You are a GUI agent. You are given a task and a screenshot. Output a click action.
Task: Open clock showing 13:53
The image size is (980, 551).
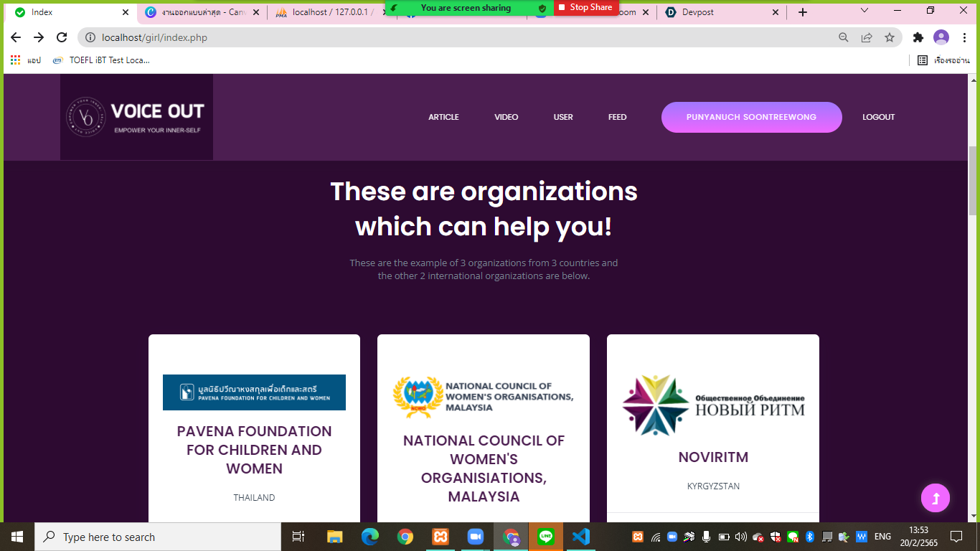918,537
